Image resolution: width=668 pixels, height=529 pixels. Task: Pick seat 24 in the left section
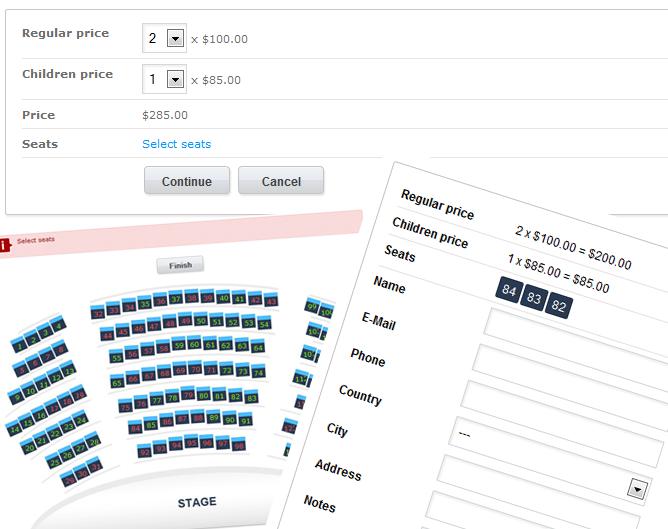tap(81, 418)
